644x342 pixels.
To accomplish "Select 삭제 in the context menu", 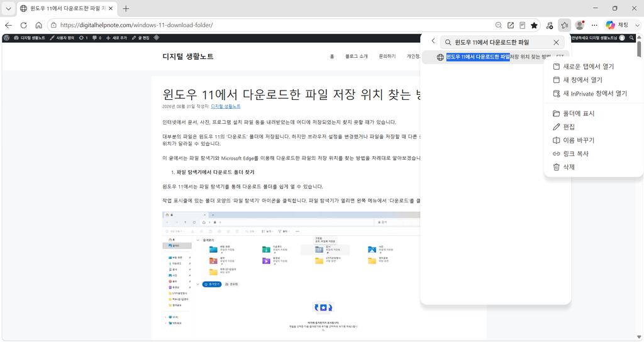I will (594, 167).
